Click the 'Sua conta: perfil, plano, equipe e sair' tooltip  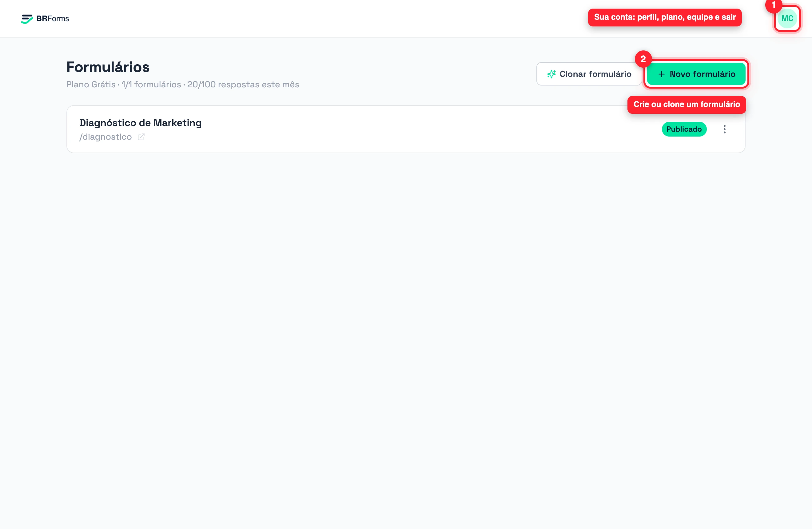(x=665, y=18)
